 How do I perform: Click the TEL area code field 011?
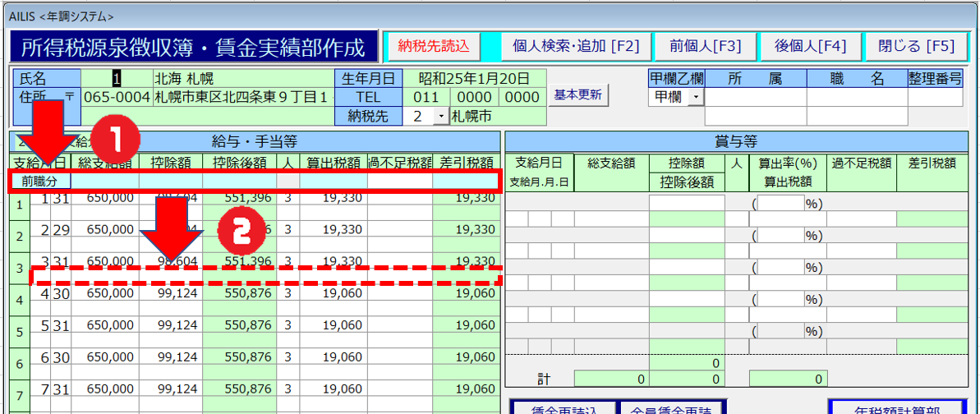click(426, 97)
